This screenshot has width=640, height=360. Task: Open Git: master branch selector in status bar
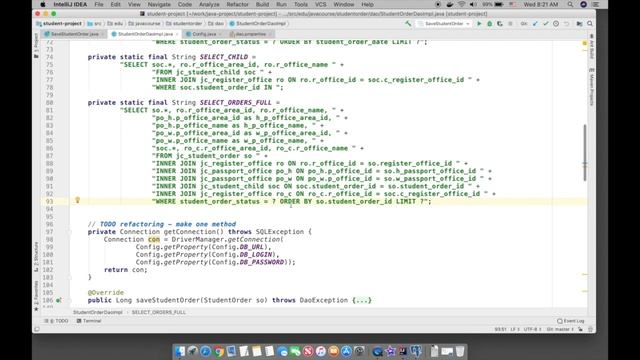(560, 329)
